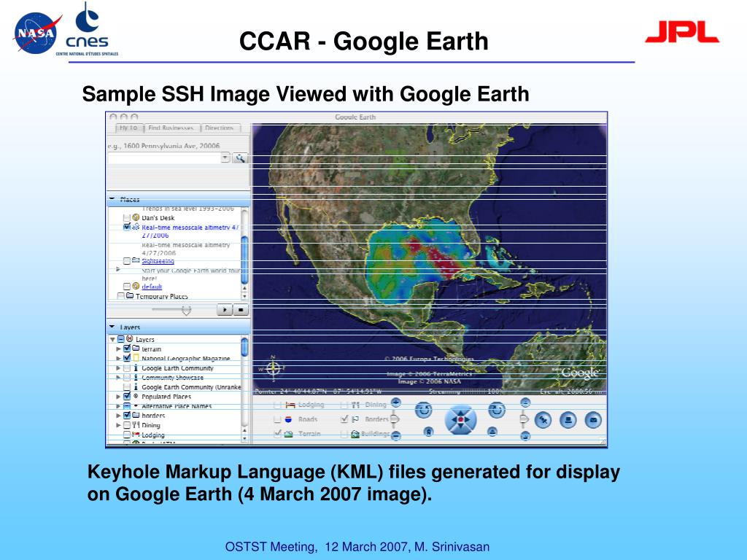Click the Fly To search input field

[164, 158]
